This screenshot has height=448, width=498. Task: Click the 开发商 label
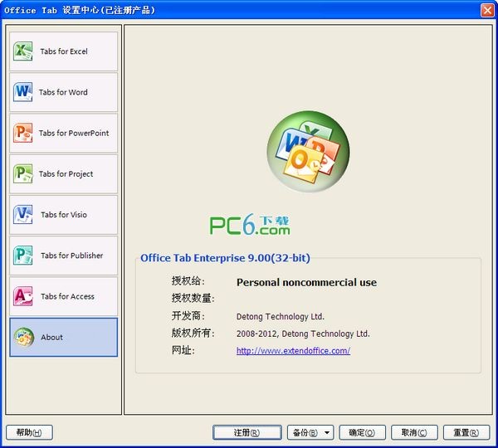tap(188, 315)
